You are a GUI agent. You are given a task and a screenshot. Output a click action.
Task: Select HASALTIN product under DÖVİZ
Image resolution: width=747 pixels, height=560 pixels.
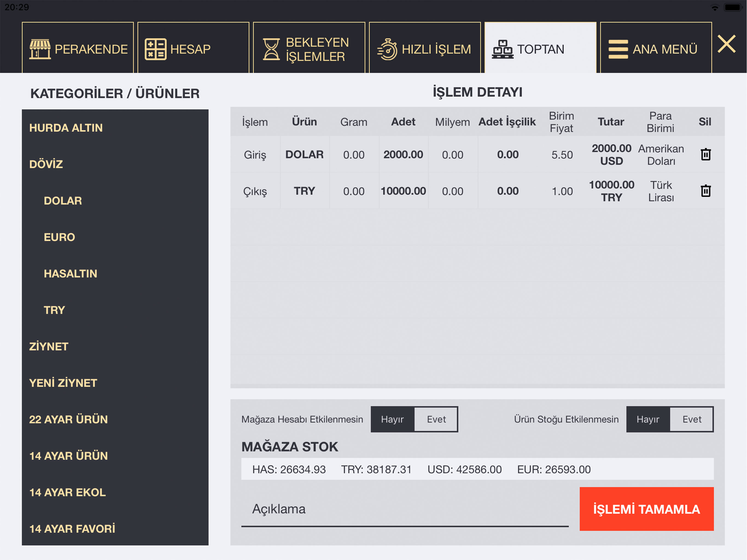(115, 274)
